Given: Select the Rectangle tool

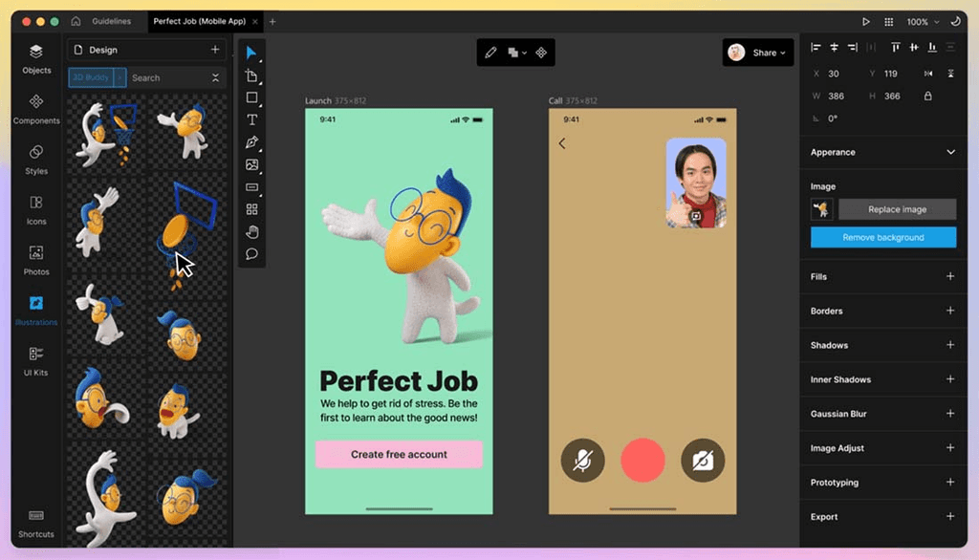Looking at the screenshot, I should tap(252, 97).
